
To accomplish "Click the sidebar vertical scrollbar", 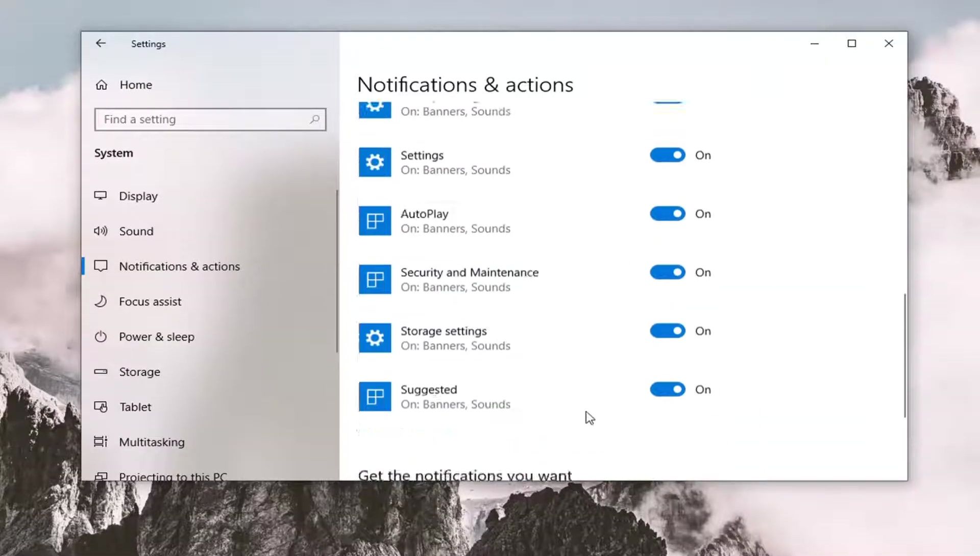I will pyautogui.click(x=337, y=271).
